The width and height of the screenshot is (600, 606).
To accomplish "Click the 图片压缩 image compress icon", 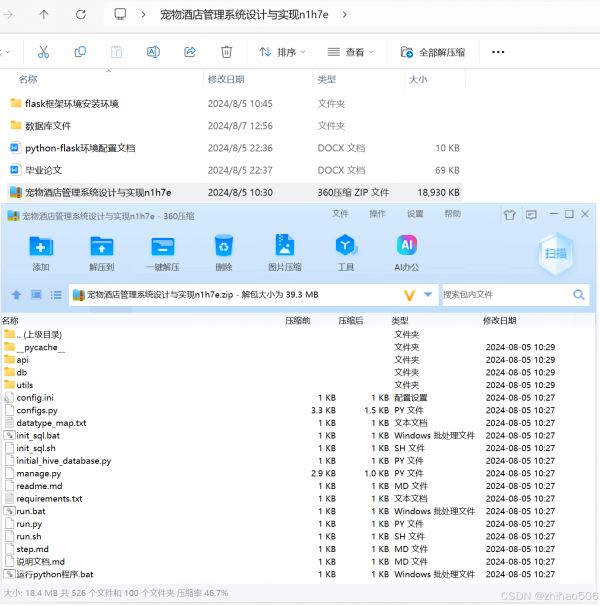I will [x=285, y=253].
